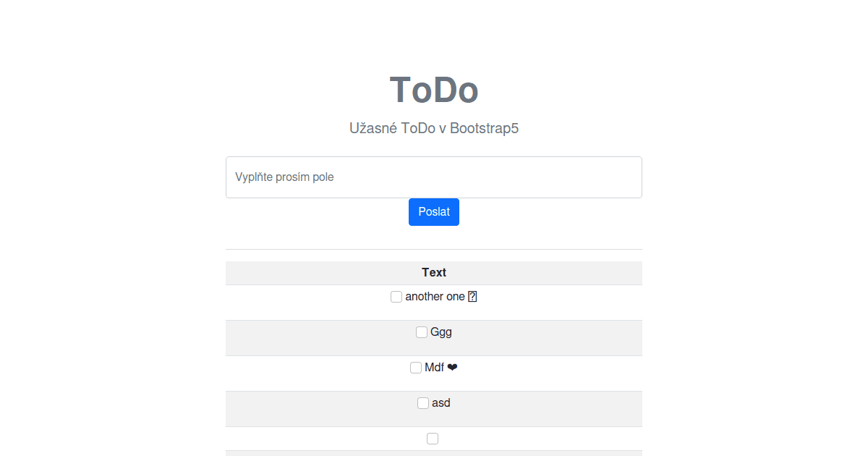Viewport: 868px width, 456px height.
Task: Check the unlabeled checkbox below asd
Action: pyautogui.click(x=433, y=439)
